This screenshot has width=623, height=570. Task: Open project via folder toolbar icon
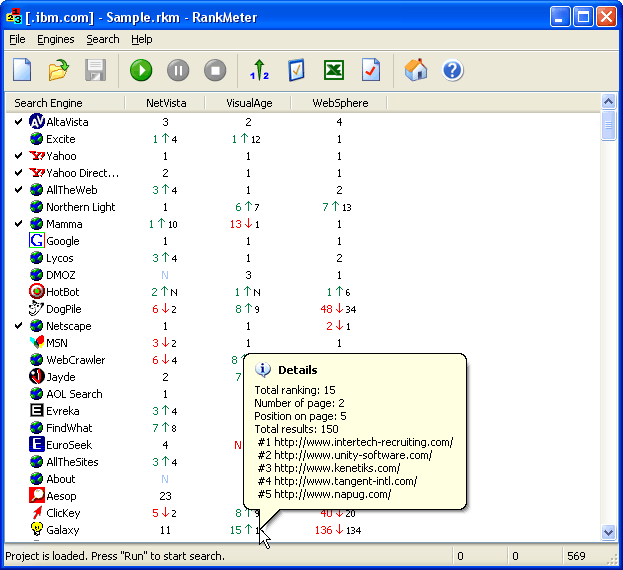click(58, 70)
